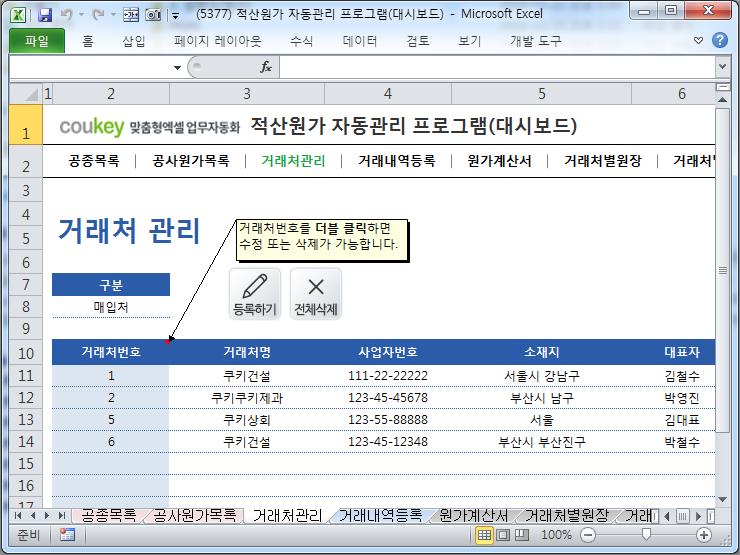Go to next sheet tab arrow

(x=47, y=515)
